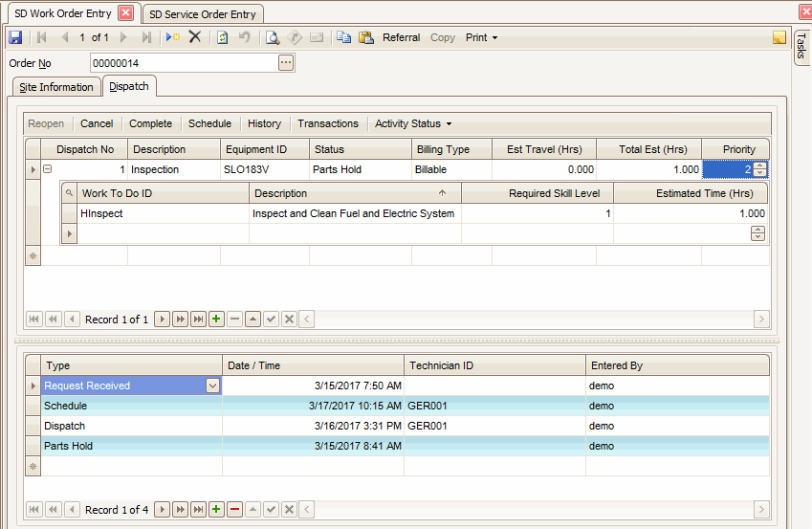Click next page button in activity navigator
The width and height of the screenshot is (812, 529).
180,509
